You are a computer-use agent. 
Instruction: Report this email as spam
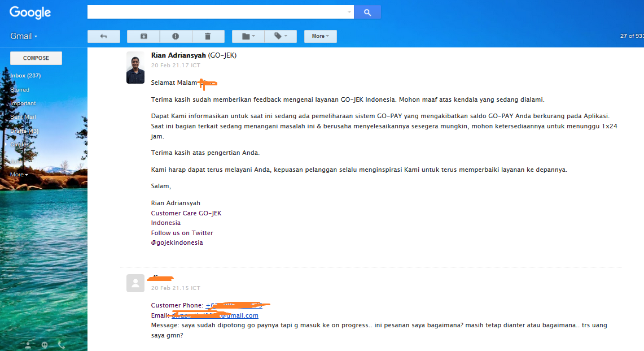point(176,36)
